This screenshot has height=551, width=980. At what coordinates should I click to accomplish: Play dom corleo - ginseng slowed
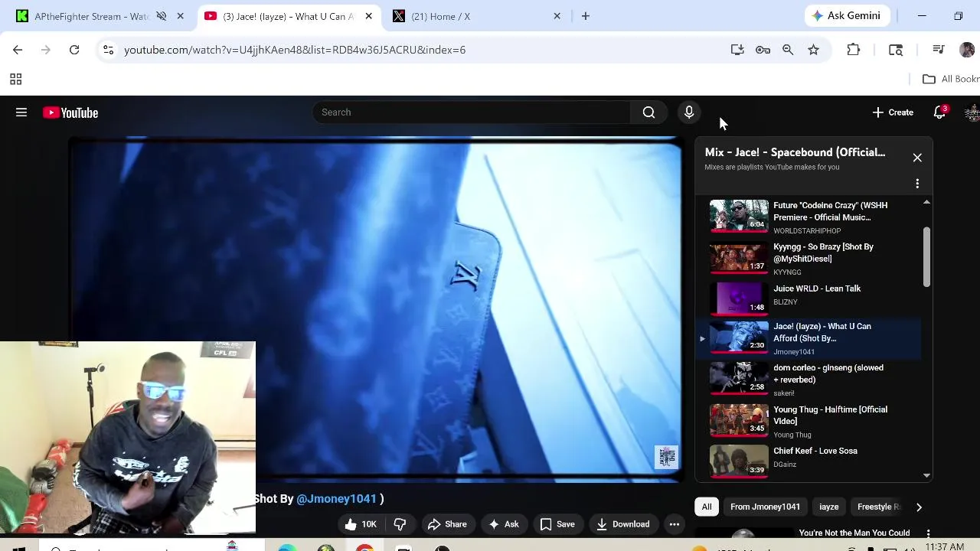808,380
